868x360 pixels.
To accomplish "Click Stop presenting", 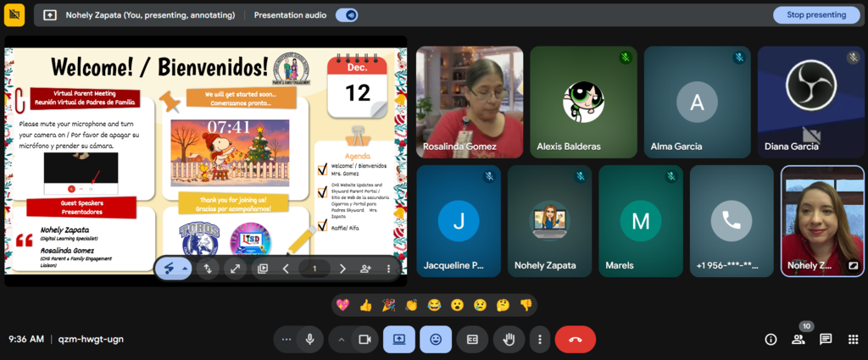I will pos(815,14).
